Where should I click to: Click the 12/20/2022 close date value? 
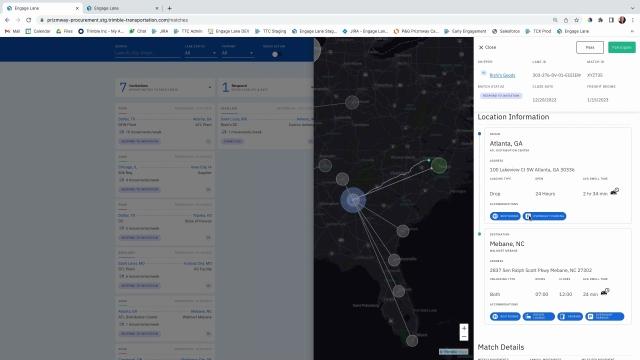point(544,100)
